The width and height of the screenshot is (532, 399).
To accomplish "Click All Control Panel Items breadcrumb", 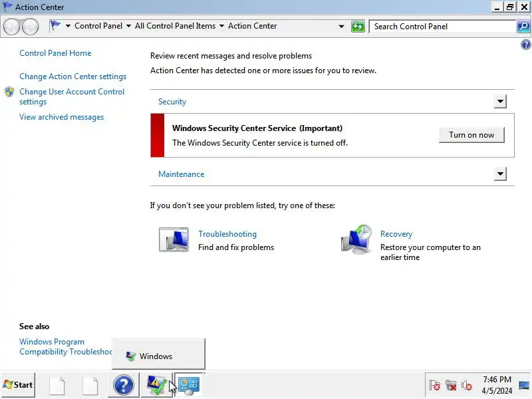I will [x=175, y=26].
